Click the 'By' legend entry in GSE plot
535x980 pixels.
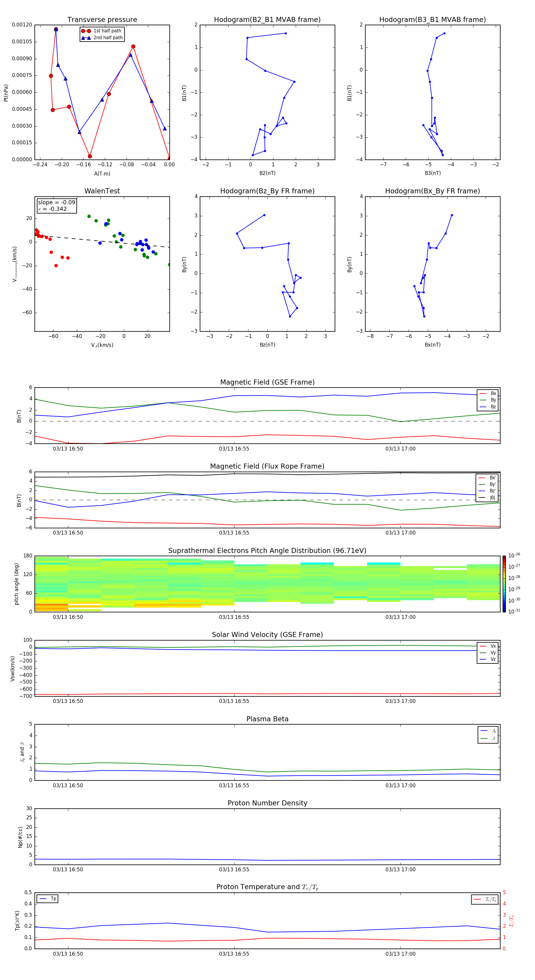(x=488, y=400)
